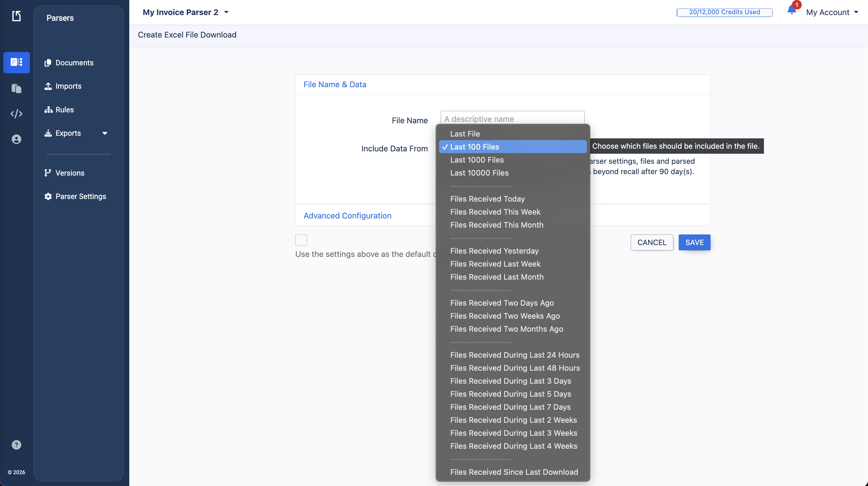Click the code integration icon in the dark sidebar
Screen dimensions: 868x486
tap(16, 114)
